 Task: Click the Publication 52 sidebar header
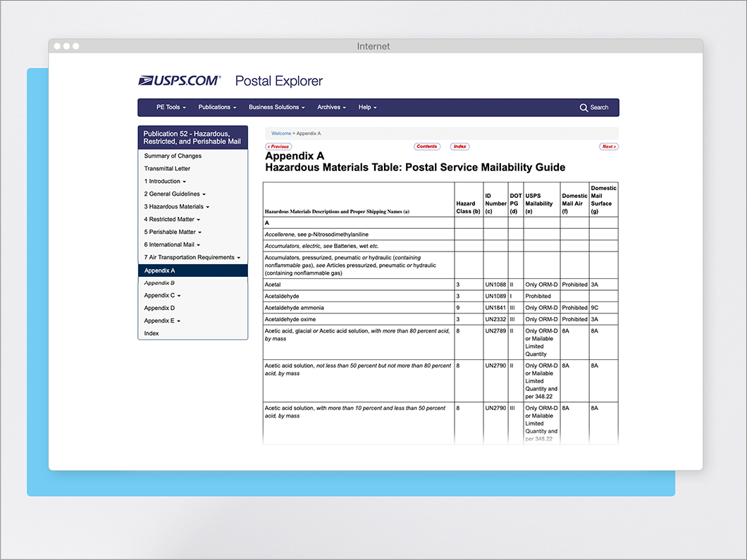(193, 137)
